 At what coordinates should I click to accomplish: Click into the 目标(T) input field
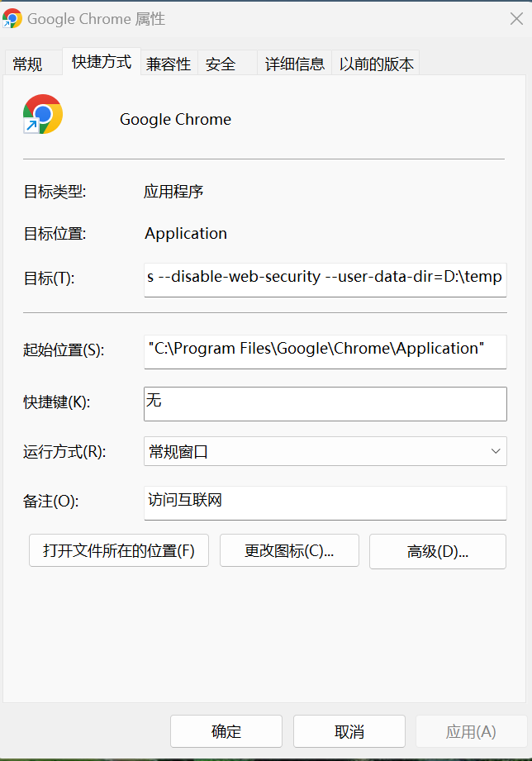tap(324, 278)
